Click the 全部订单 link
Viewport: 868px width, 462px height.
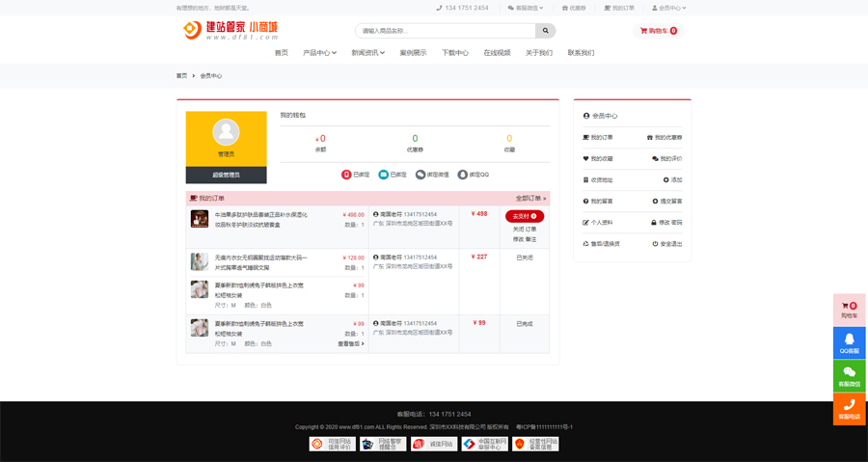tap(530, 198)
